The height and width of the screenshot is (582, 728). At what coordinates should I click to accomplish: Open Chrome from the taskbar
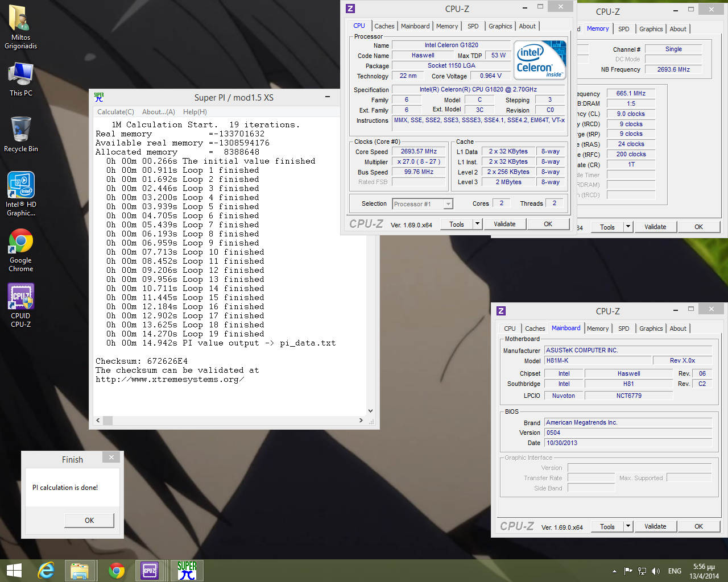point(117,571)
